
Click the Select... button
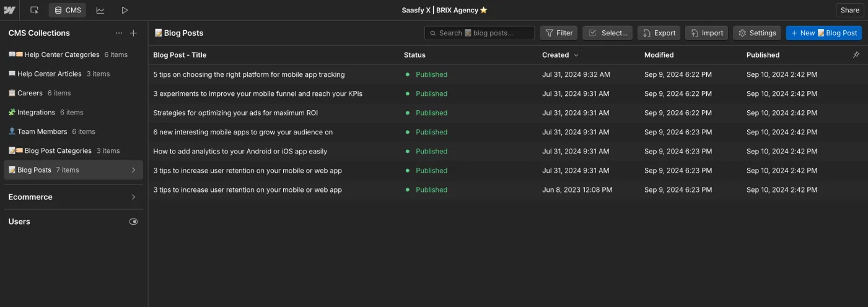tap(608, 33)
